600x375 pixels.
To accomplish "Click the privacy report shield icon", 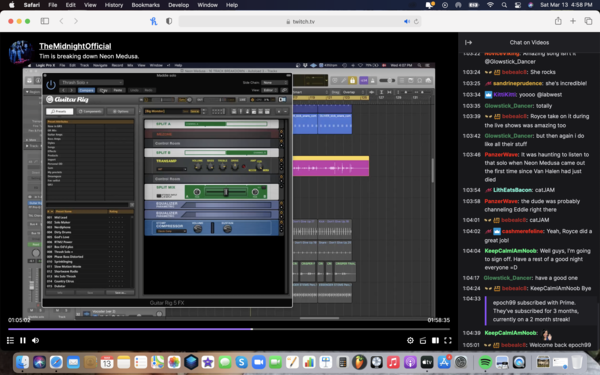I will pos(169,21).
